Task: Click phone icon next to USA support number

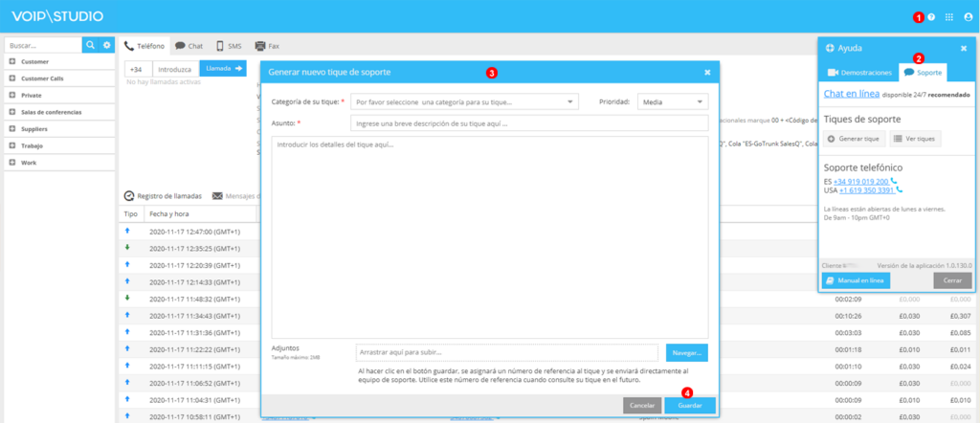Action: [900, 189]
